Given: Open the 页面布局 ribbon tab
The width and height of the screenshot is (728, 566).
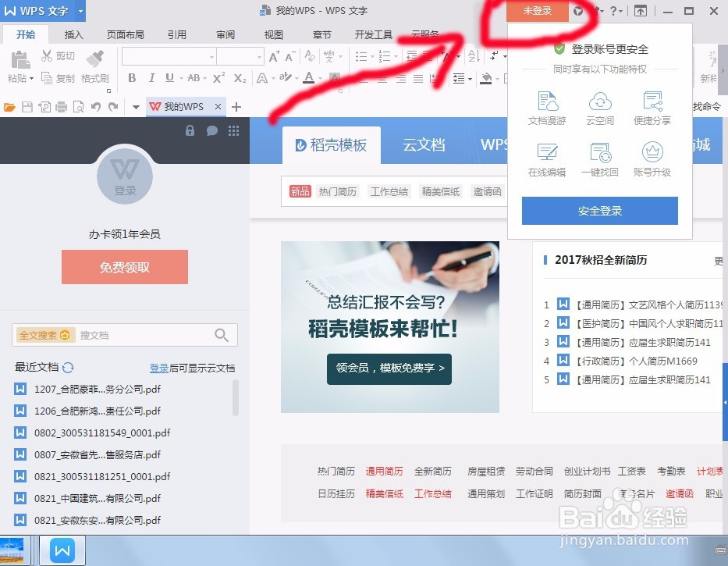Looking at the screenshot, I should coord(125,35).
